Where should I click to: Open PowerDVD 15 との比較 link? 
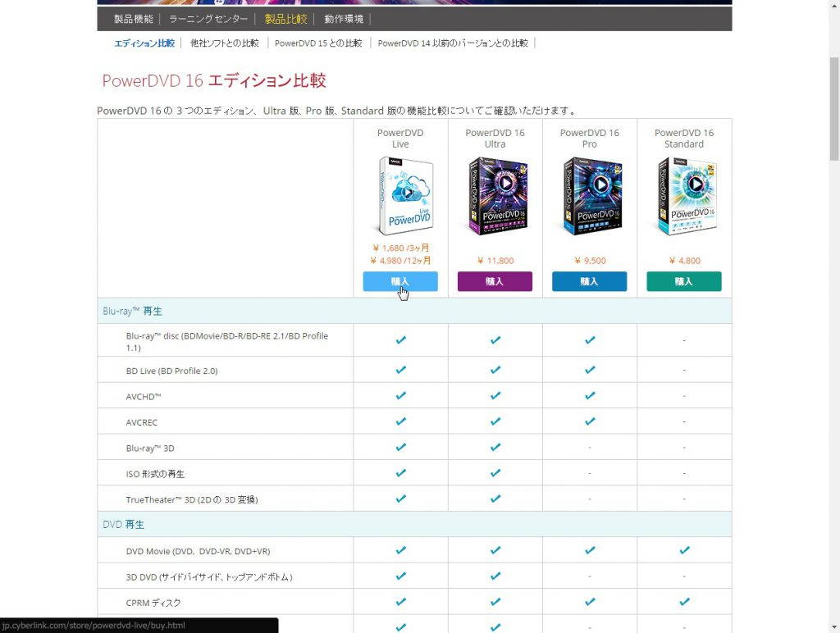coord(318,43)
